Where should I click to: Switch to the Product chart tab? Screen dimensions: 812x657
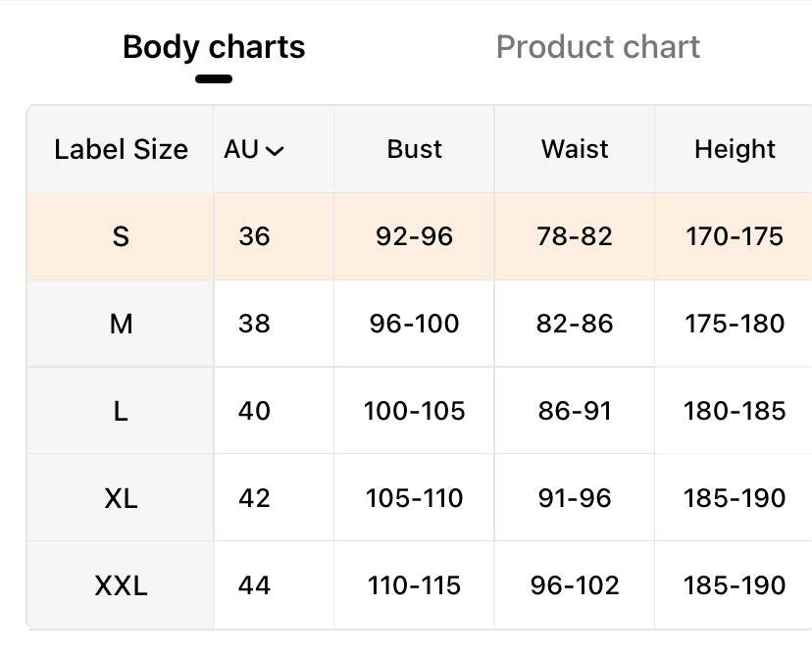597,47
